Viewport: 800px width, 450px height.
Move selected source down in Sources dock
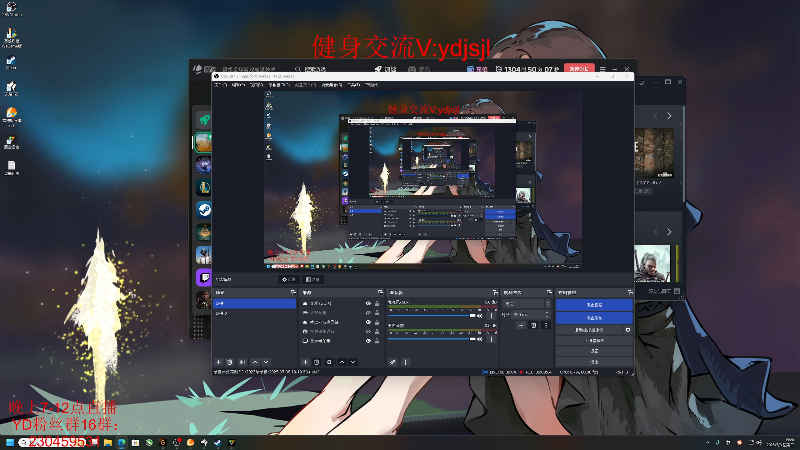[353, 362]
